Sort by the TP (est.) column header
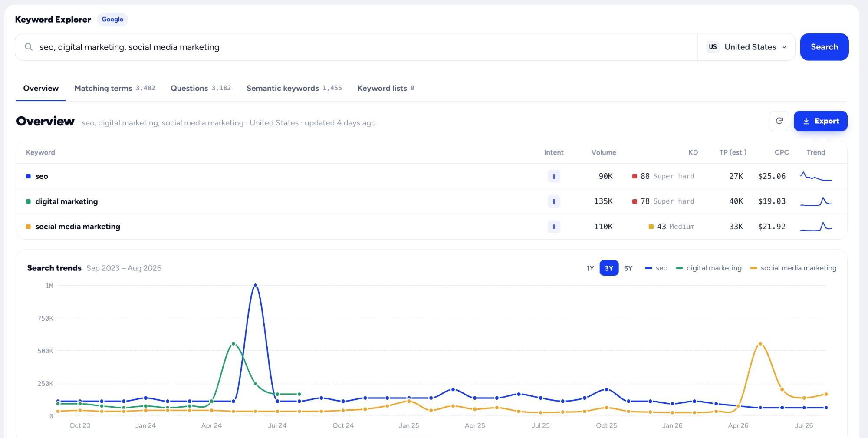This screenshot has height=438, width=868. tap(733, 152)
